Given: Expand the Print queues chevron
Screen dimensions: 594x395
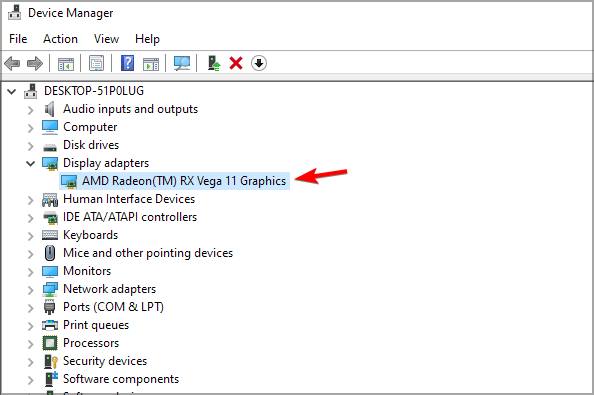Looking at the screenshot, I should [x=31, y=326].
